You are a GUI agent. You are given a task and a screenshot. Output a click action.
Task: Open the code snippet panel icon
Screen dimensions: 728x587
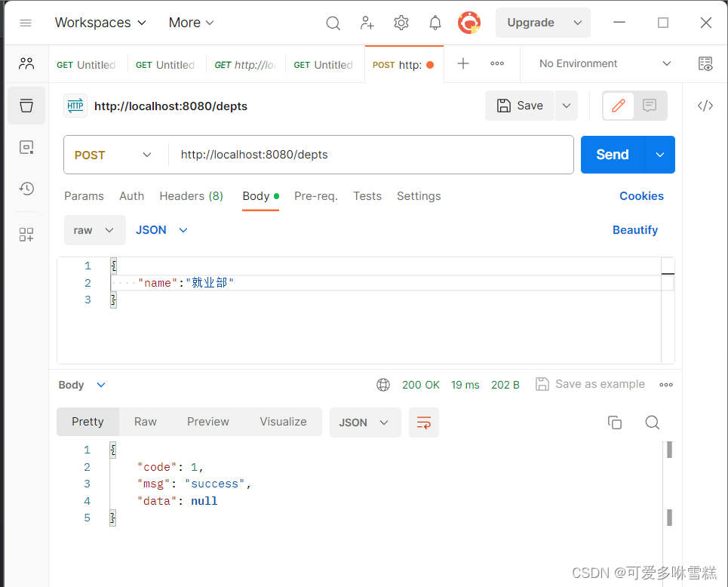click(x=705, y=106)
